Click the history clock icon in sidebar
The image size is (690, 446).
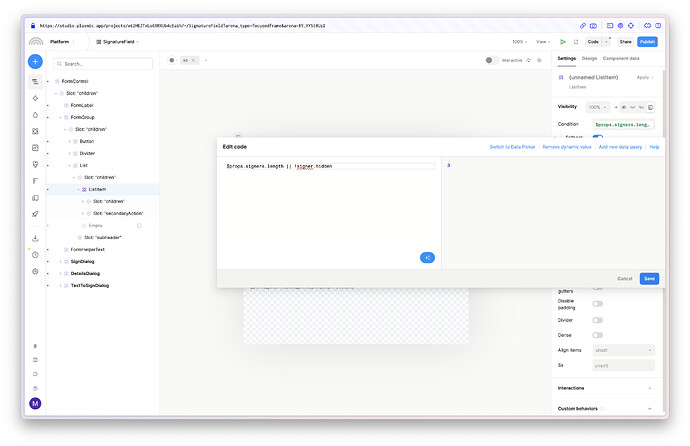[35, 255]
